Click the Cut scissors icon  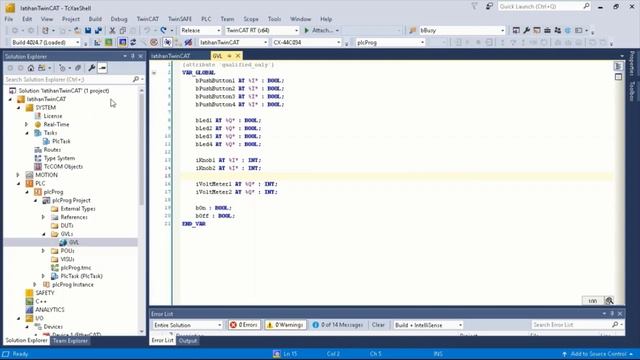(x=112, y=31)
